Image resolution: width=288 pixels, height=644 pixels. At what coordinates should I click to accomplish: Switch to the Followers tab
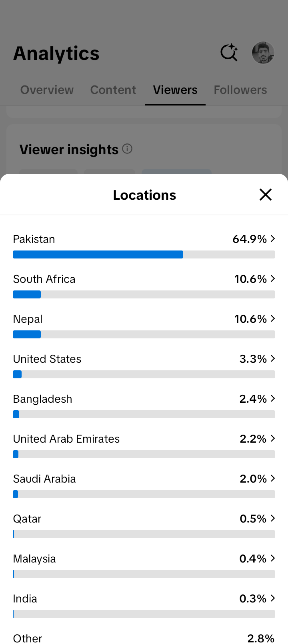click(240, 90)
